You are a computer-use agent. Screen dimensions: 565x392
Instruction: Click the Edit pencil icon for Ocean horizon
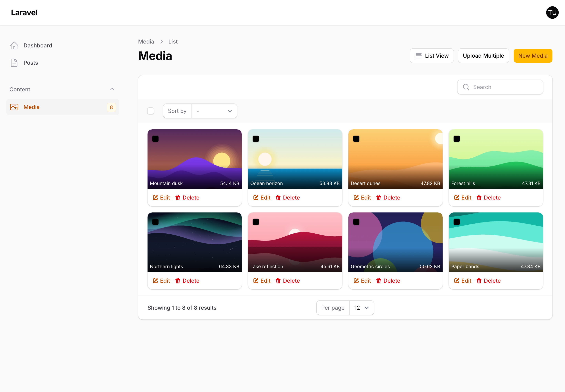click(x=256, y=198)
